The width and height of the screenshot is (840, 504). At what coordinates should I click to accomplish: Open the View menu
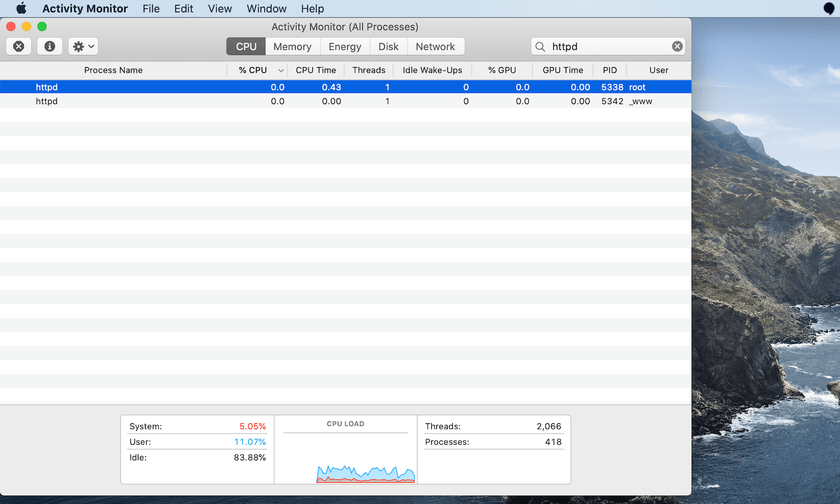[x=220, y=8]
